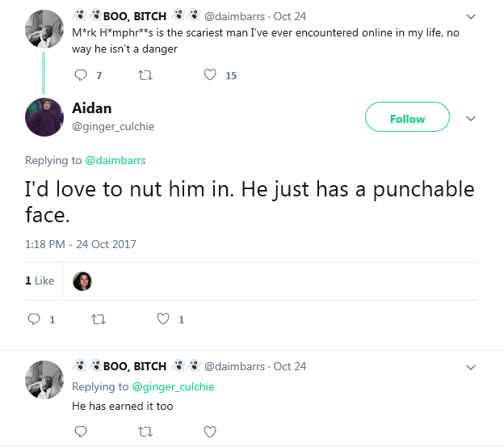Screen dimensions: 504x447
Task: Open the profile photo of the user who liked
Action: (x=82, y=280)
